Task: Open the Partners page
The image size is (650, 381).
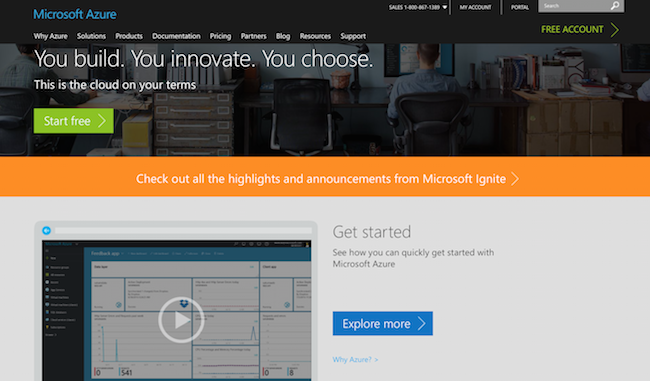Action: click(x=254, y=36)
